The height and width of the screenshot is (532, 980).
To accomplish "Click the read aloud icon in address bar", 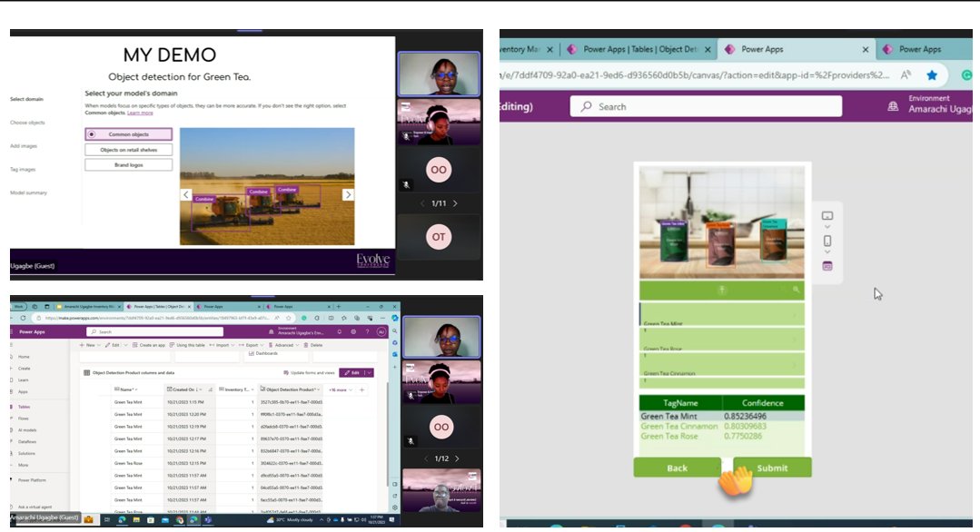I will [906, 75].
